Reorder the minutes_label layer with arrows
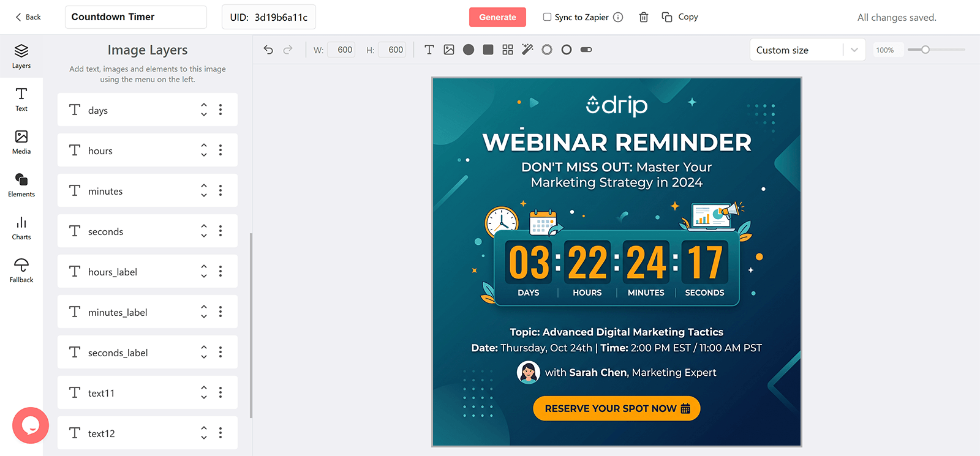980x456 pixels. click(x=204, y=312)
